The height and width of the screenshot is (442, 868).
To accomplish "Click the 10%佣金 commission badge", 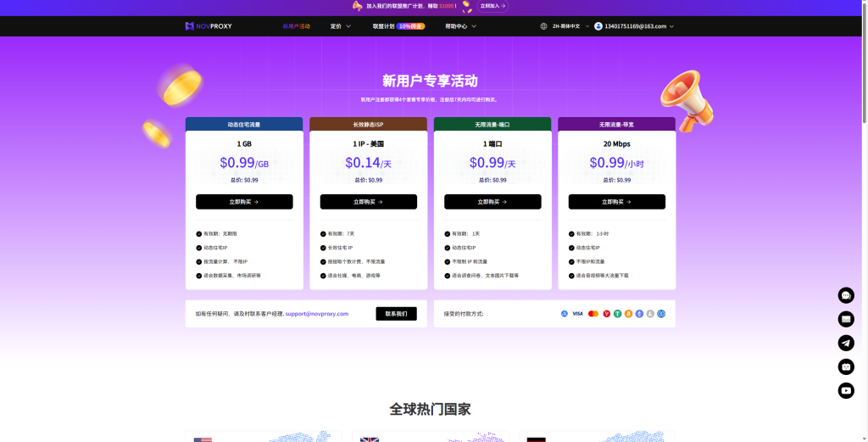I will pyautogui.click(x=411, y=26).
